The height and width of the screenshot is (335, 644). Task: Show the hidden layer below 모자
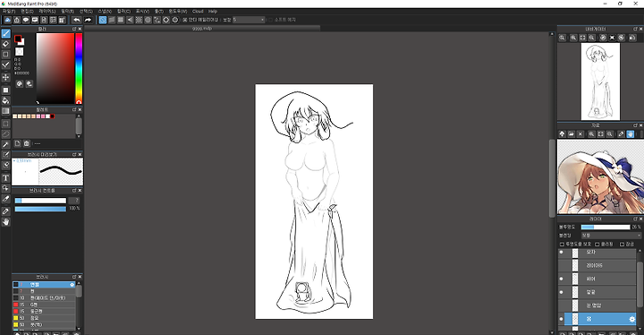pos(562,265)
